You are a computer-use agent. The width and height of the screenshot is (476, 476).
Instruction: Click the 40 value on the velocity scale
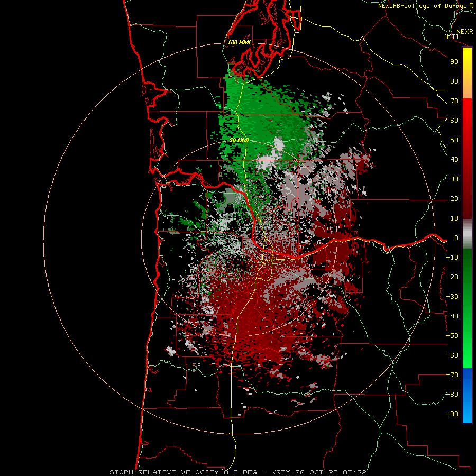(454, 160)
